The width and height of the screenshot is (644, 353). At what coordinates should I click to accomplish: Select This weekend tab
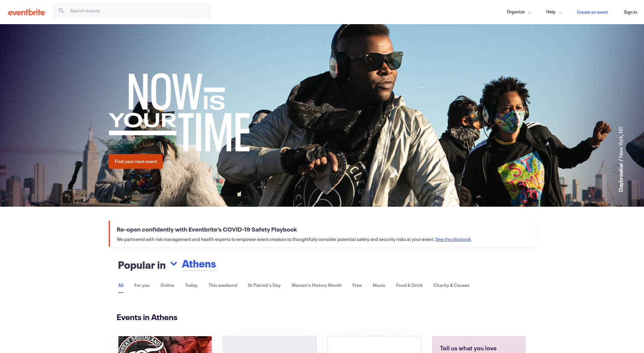[223, 285]
